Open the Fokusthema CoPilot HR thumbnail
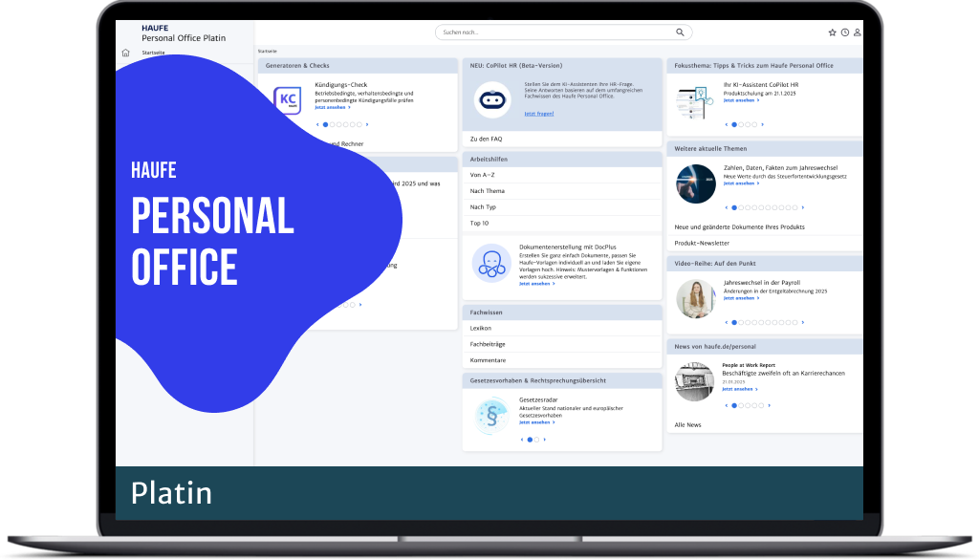This screenshot has height=560, width=979. [x=695, y=103]
